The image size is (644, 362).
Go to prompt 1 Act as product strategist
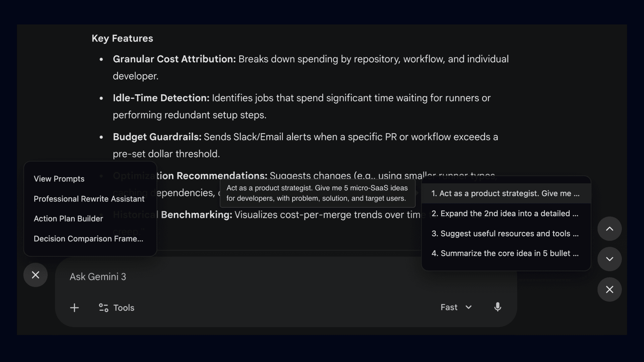(x=505, y=193)
